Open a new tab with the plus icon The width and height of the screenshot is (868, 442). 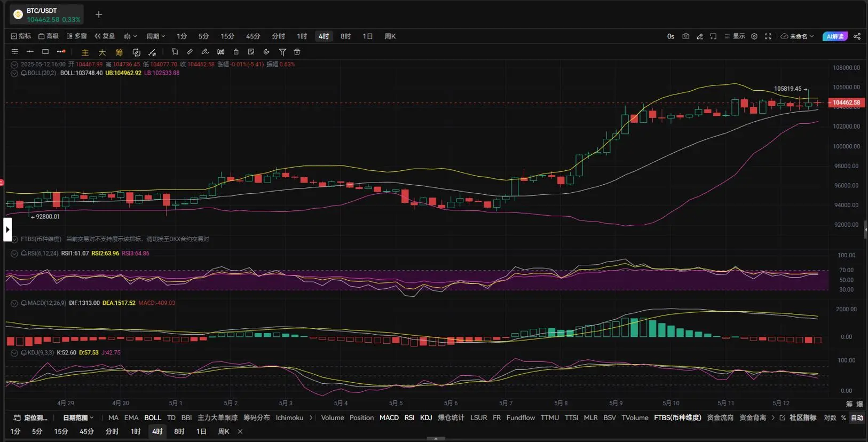point(99,14)
